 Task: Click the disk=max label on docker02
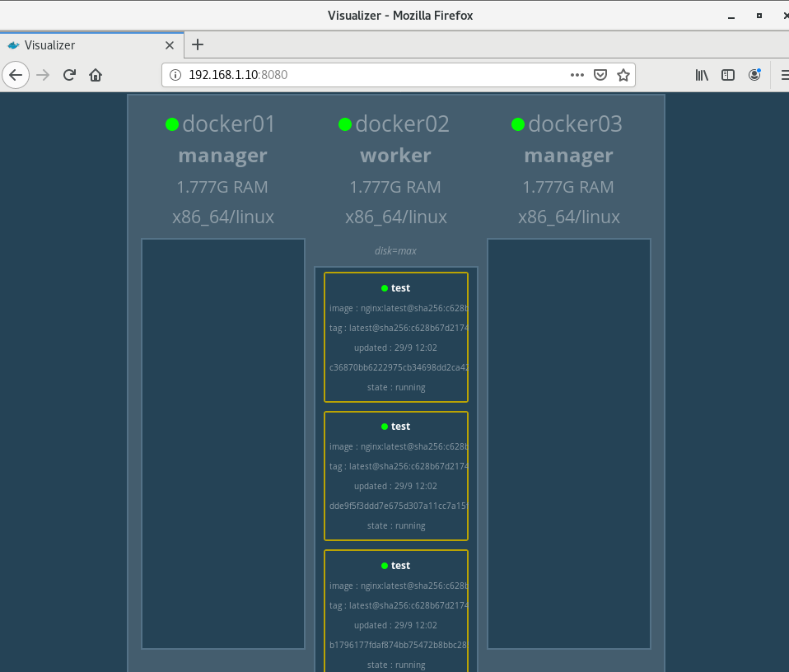395,251
